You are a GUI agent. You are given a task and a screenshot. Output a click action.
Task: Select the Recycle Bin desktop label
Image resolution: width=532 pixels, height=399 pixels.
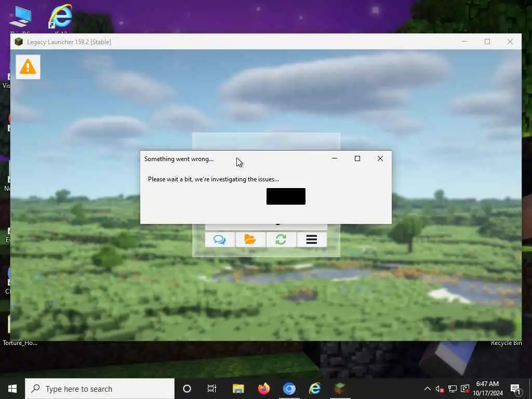coord(506,343)
